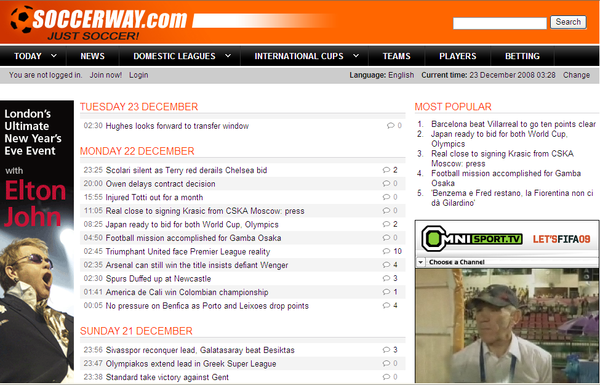This screenshot has width=600, height=385.
Task: Open Spurs Duffed up at Newcastle article
Action: pos(158,279)
